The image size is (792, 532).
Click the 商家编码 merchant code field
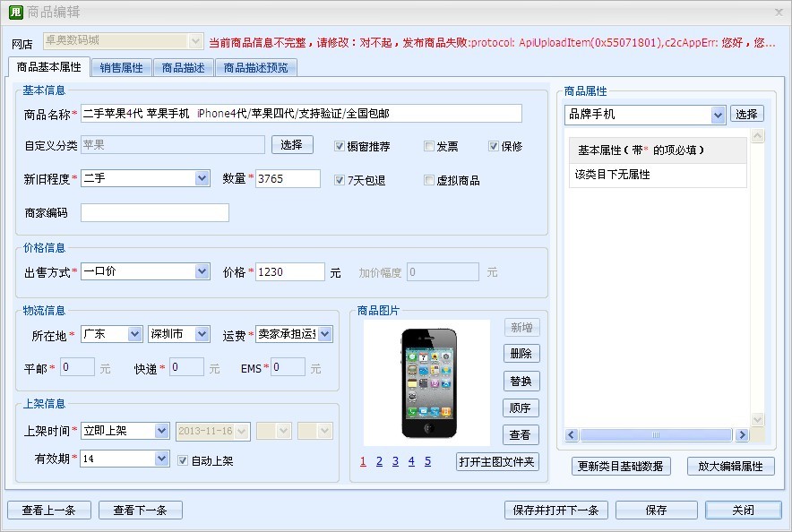click(155, 212)
